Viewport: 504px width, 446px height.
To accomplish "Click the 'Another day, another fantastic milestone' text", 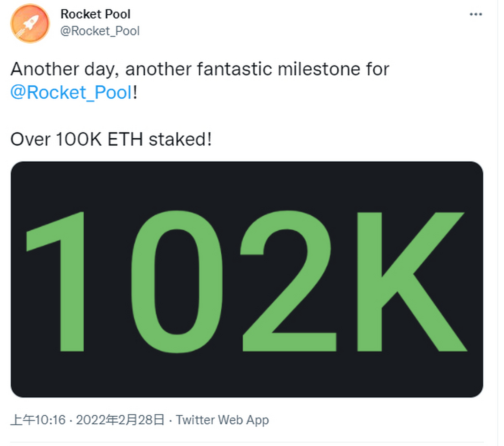I will coord(185,69).
